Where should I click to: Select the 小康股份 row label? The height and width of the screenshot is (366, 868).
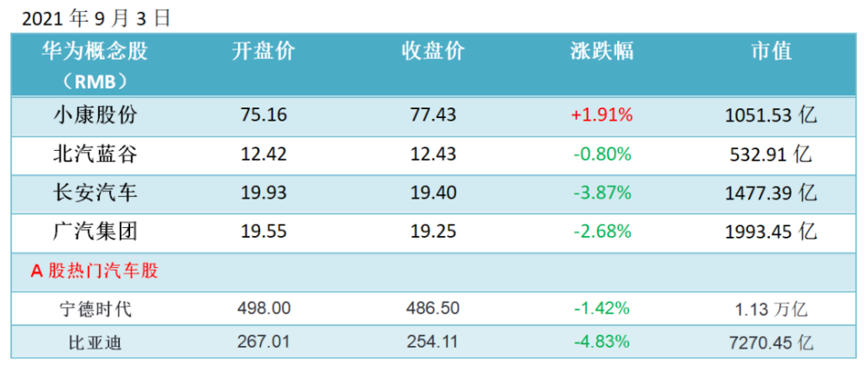pyautogui.click(x=95, y=115)
